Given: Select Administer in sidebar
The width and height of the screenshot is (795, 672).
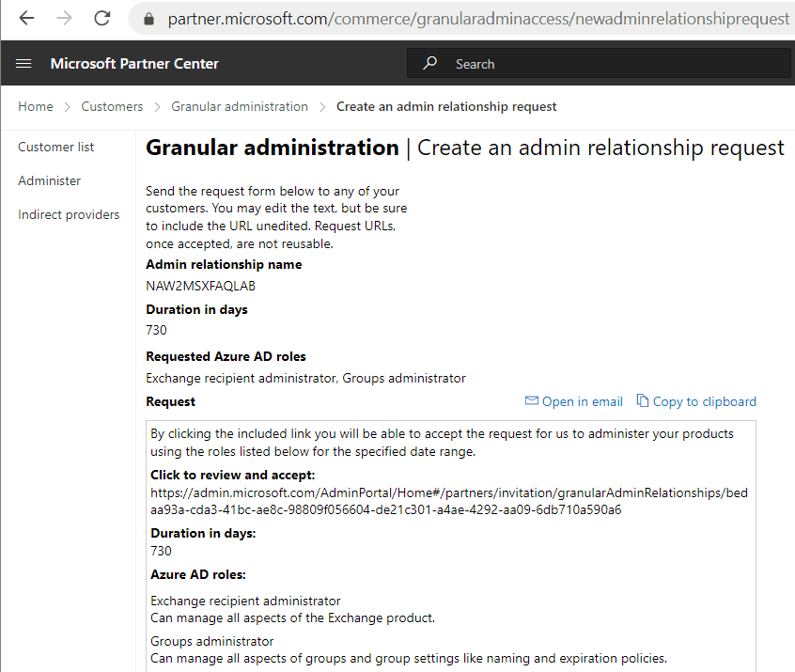Looking at the screenshot, I should click(49, 181).
